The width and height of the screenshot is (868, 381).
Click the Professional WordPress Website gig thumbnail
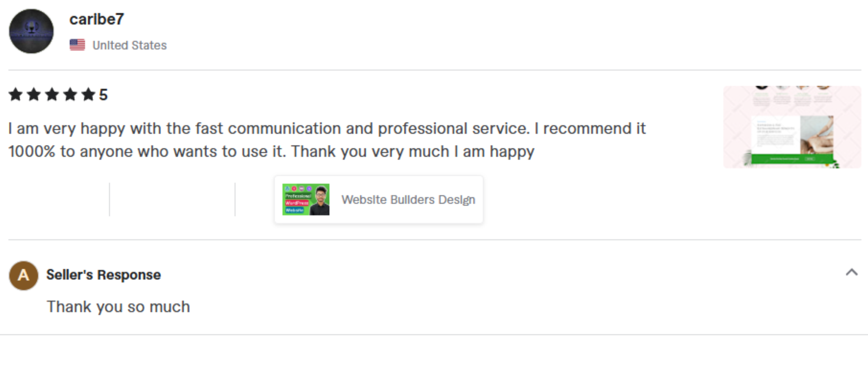coord(305,200)
